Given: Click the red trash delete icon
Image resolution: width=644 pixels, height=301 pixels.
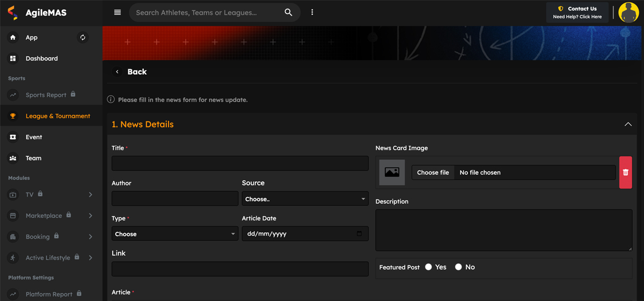Looking at the screenshot, I should (x=625, y=173).
